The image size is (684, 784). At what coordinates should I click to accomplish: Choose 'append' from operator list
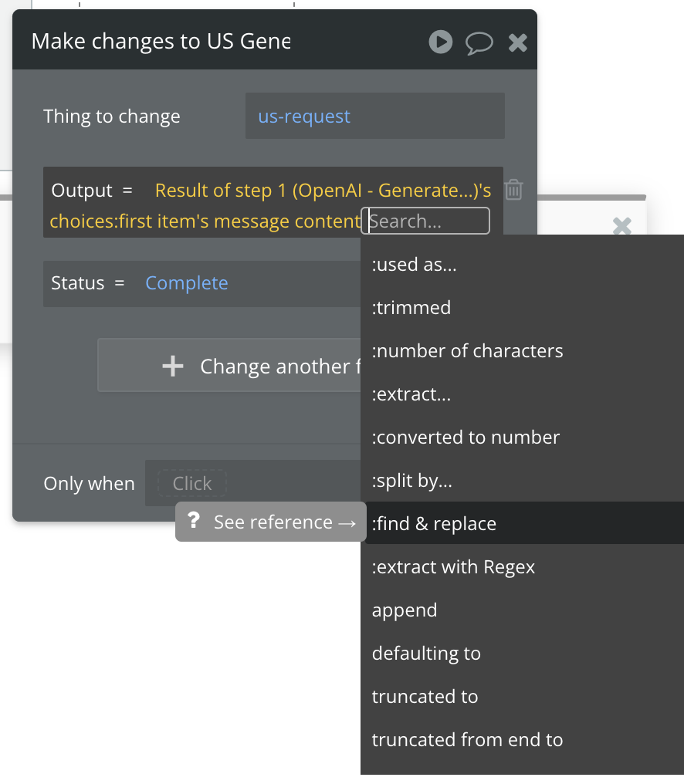pos(405,610)
